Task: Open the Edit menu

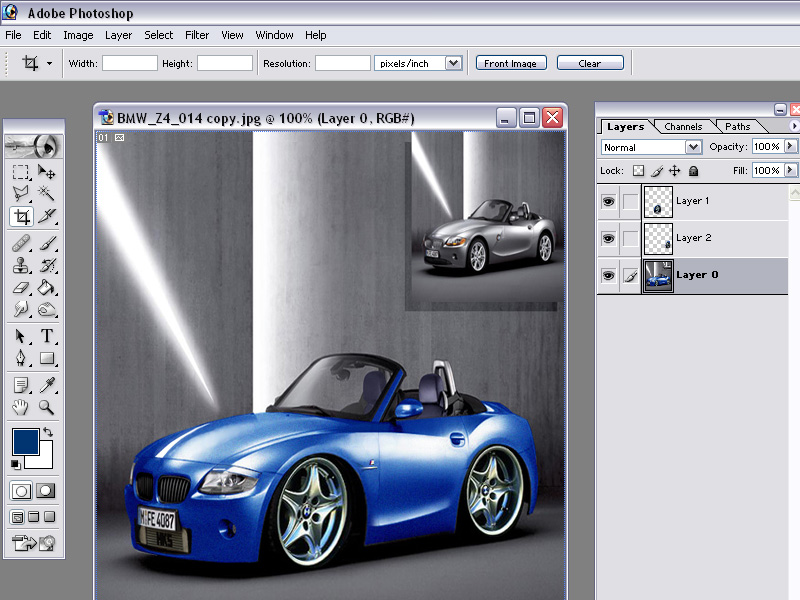Action: (42, 35)
